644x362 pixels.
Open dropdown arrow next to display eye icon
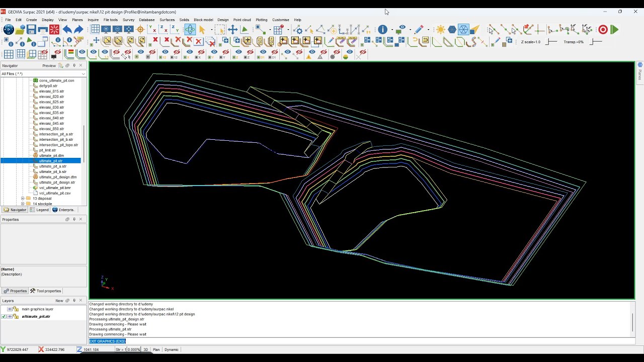tap(410, 30)
